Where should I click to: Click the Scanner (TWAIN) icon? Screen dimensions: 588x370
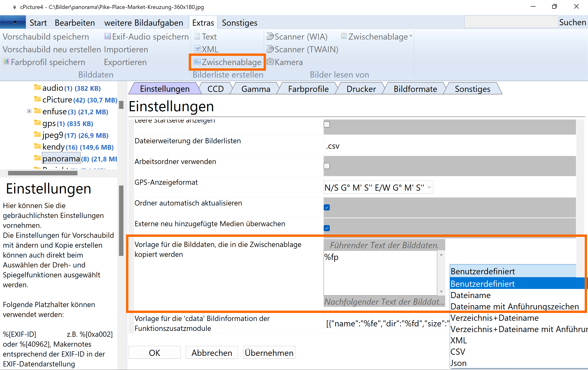[x=270, y=49]
